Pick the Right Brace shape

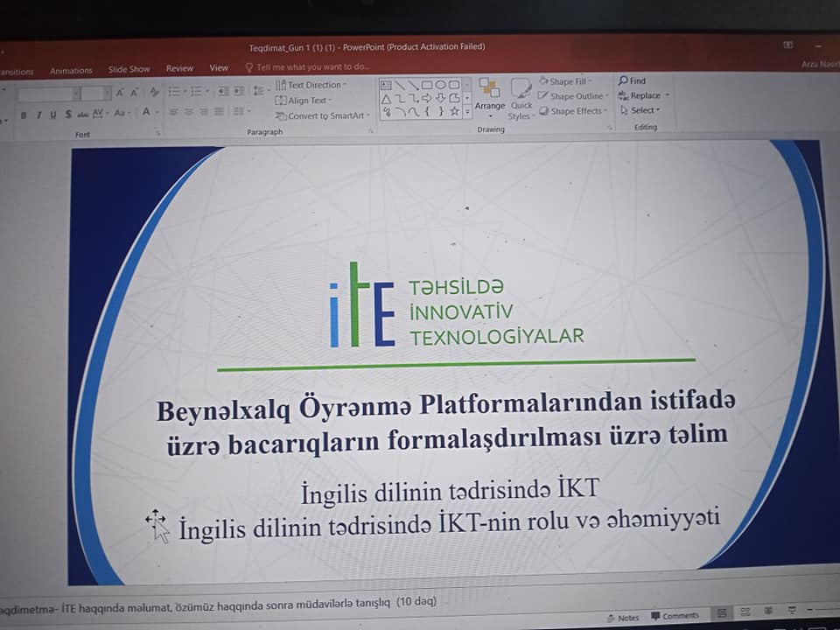(440, 111)
